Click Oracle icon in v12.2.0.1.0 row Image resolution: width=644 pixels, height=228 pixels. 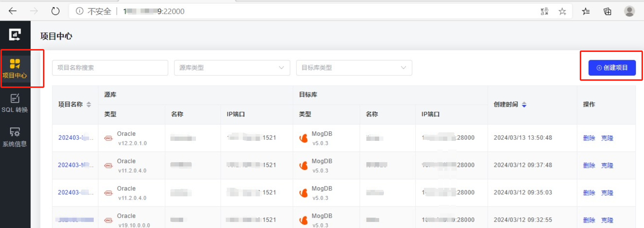[108, 138]
